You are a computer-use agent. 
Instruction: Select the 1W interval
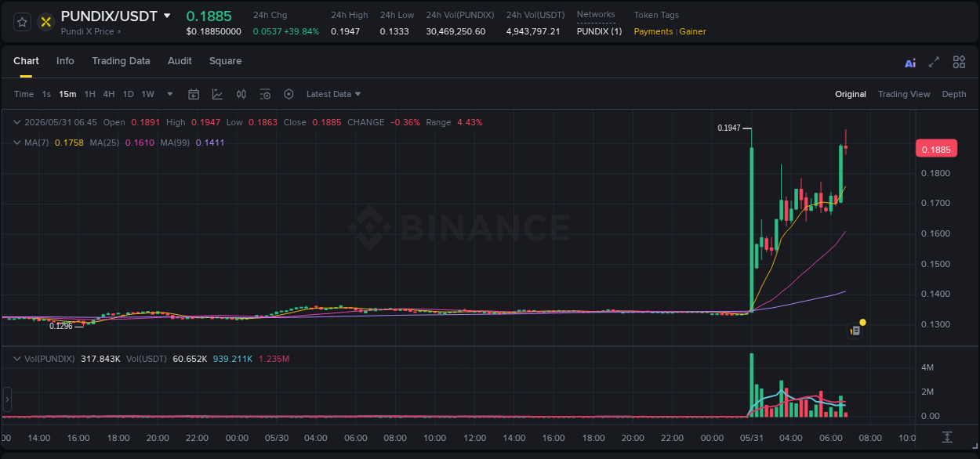(x=147, y=94)
